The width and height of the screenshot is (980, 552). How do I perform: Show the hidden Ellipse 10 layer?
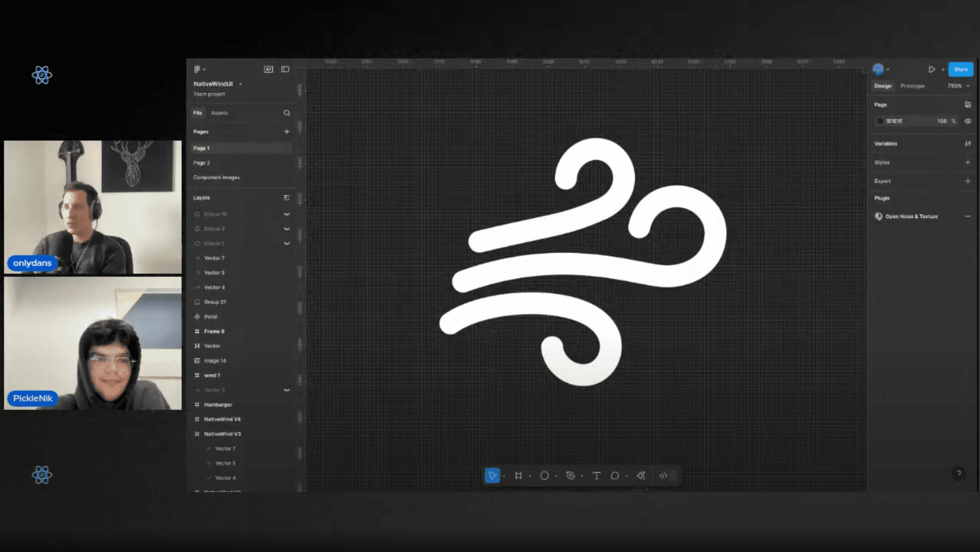pos(287,214)
